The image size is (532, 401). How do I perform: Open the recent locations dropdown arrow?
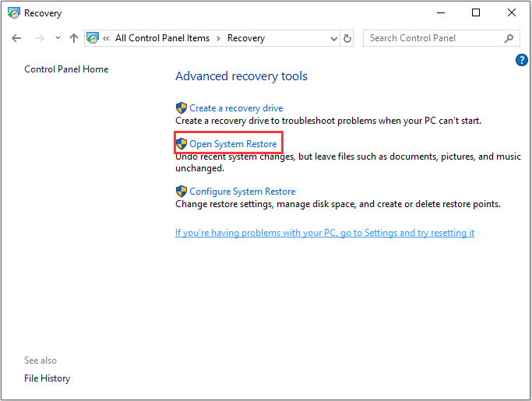tap(58, 38)
